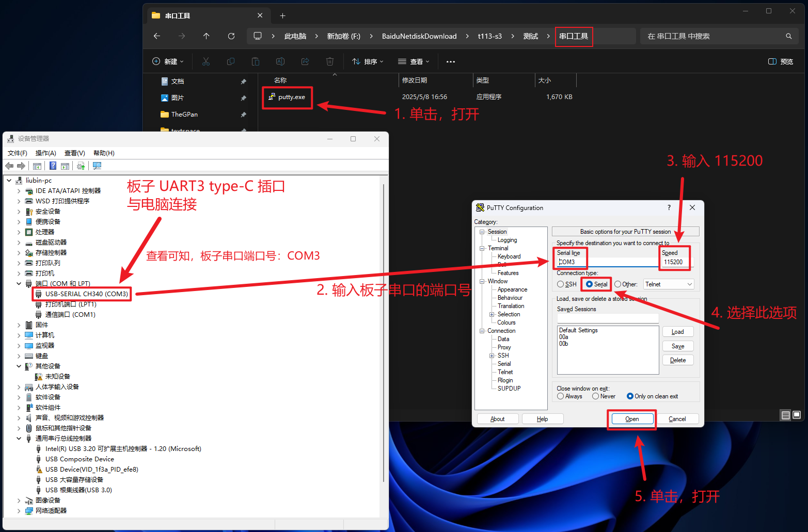Screen dimensions: 808x532
Task: Select Other connection type
Action: [626, 284]
